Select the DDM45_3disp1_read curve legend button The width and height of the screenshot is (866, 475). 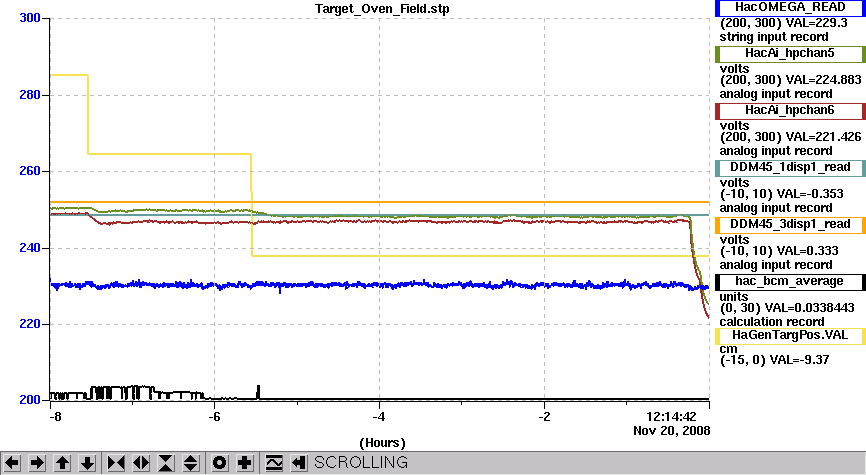pos(790,225)
